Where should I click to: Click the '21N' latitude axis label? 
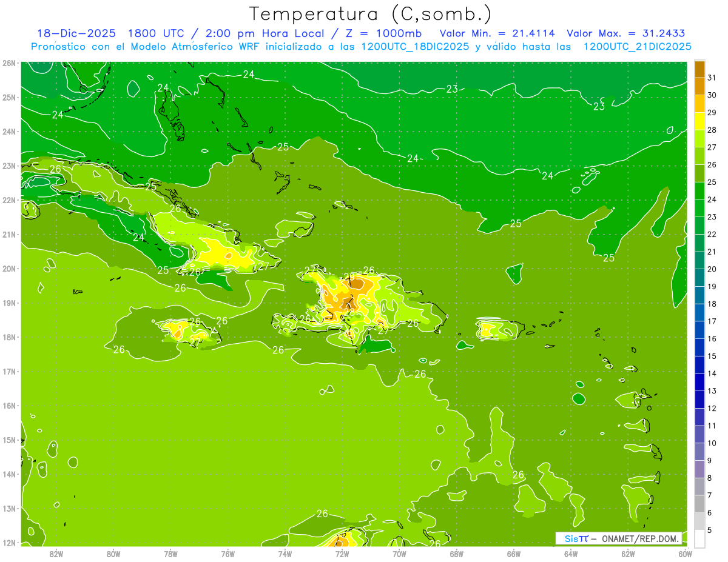[9, 234]
